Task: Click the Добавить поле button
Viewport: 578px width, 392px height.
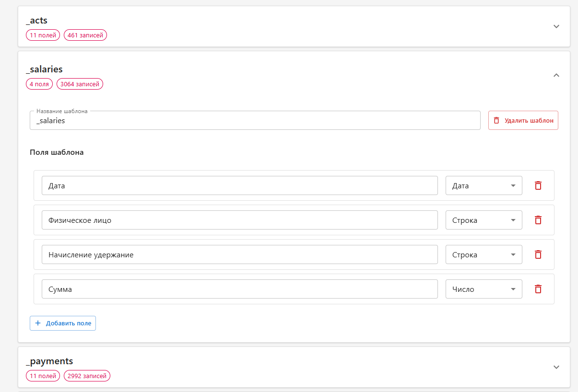Action: coord(63,323)
